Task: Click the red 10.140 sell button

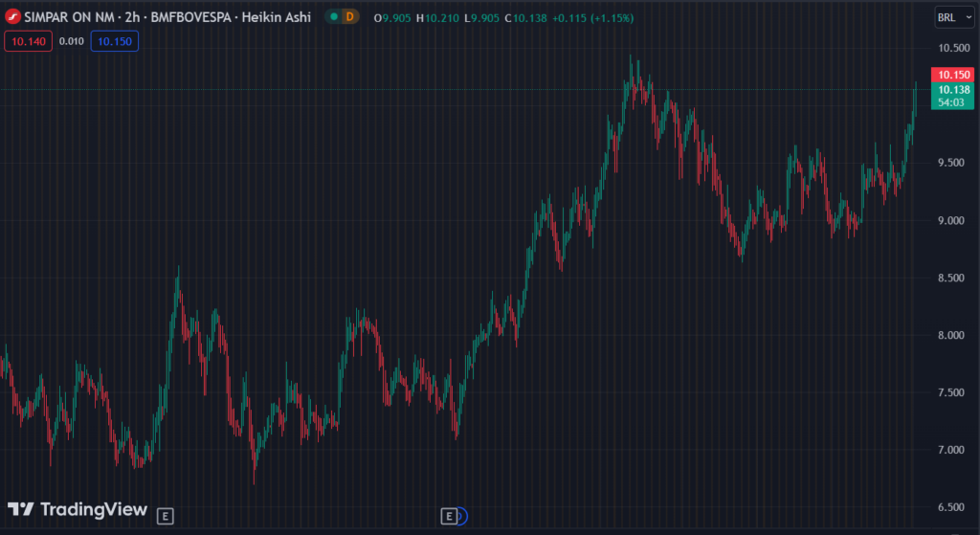Action: tap(28, 41)
